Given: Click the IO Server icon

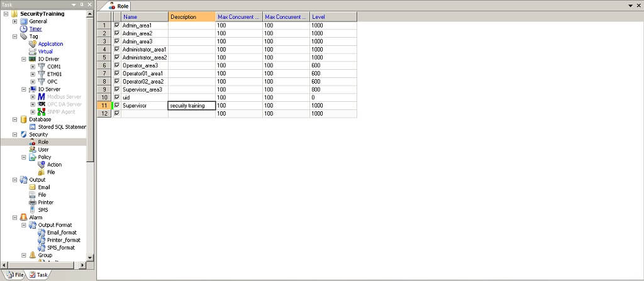Looking at the screenshot, I should 33,89.
